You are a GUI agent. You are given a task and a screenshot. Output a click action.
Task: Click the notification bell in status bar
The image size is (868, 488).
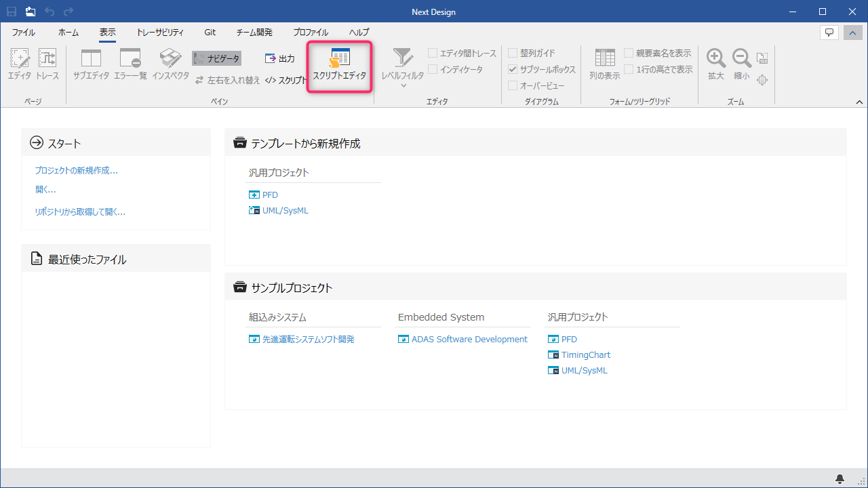[x=840, y=479]
